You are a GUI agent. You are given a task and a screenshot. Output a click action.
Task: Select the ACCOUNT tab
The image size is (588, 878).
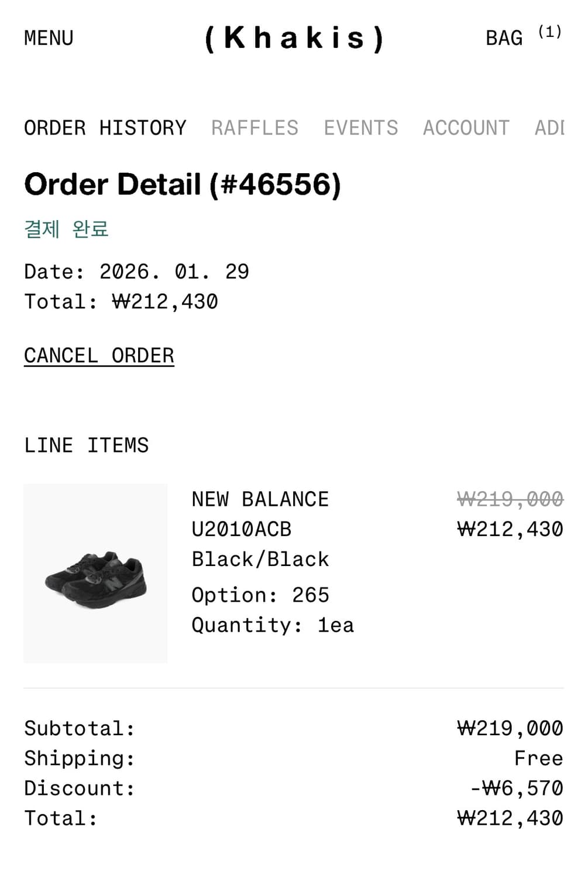tap(466, 128)
